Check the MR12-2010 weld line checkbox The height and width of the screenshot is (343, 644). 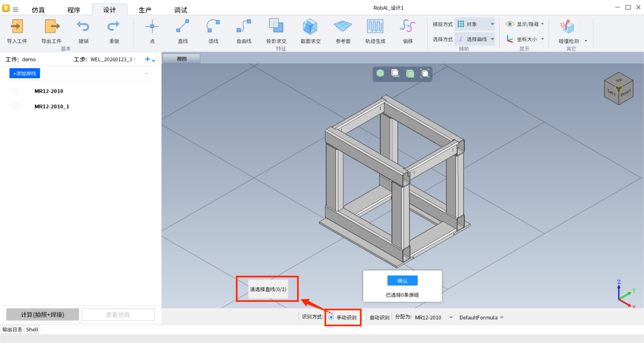15,91
